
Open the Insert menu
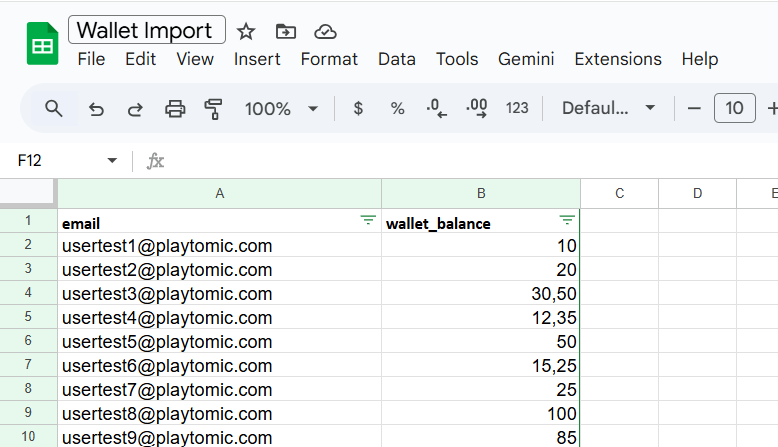pyautogui.click(x=257, y=59)
